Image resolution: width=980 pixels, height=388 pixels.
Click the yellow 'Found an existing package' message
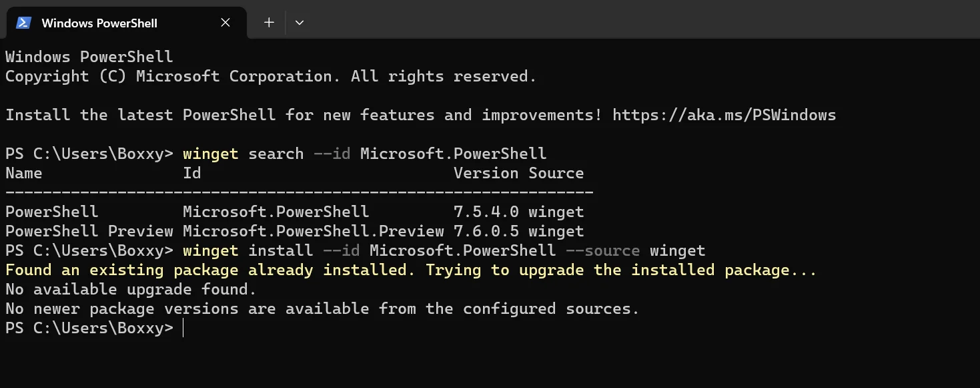tap(411, 270)
